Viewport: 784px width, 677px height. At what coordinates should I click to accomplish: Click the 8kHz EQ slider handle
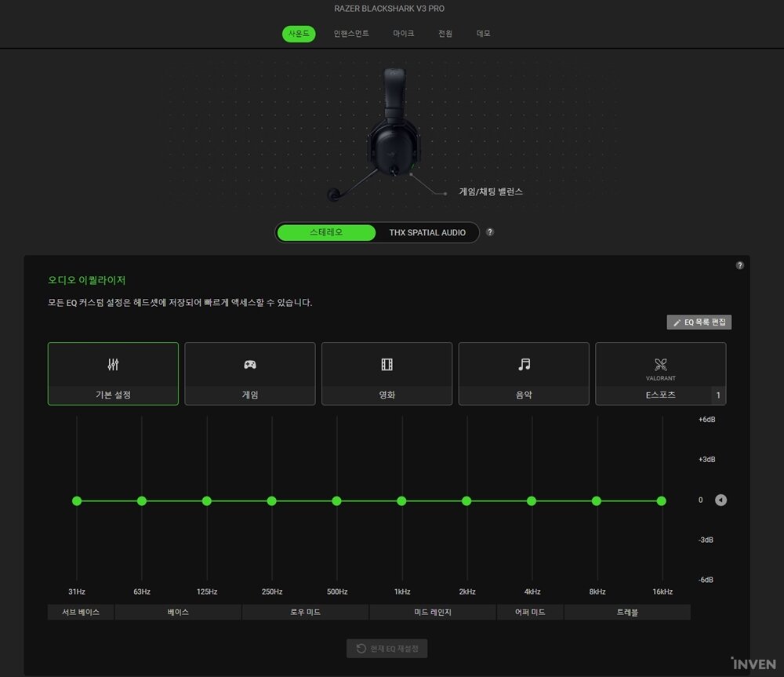click(x=597, y=500)
